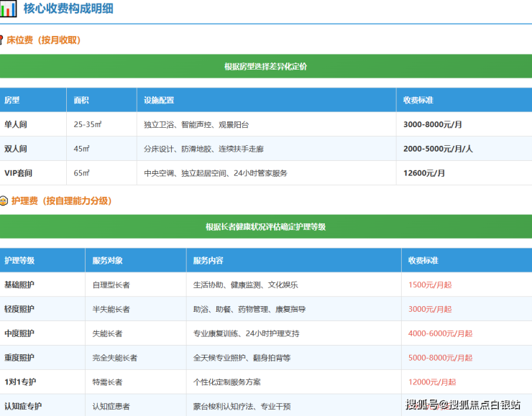Click the 12600元/月 price for VIP suite
The width and height of the screenshot is (532, 416).
coord(424,173)
